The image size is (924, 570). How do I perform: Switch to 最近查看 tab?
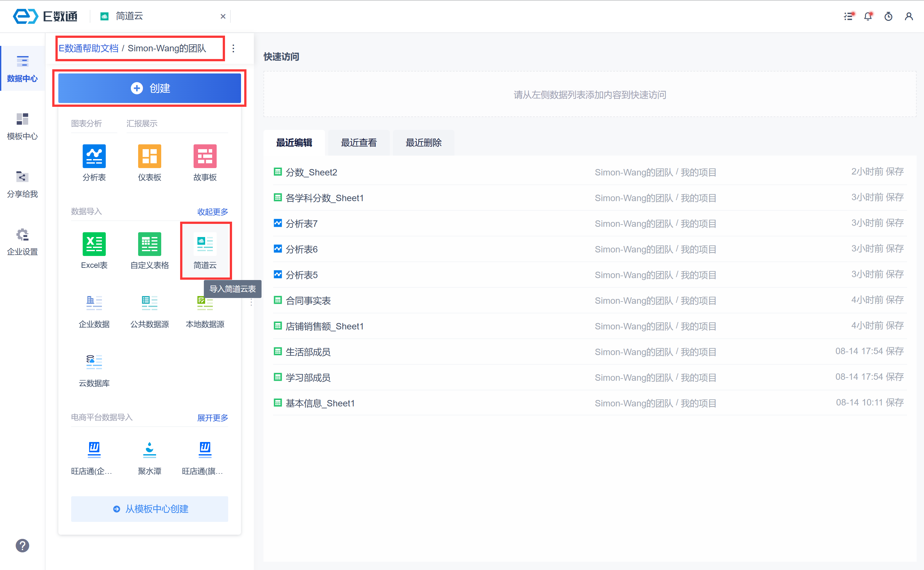click(x=358, y=142)
